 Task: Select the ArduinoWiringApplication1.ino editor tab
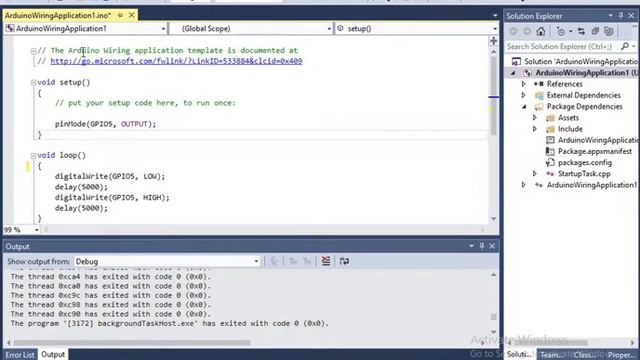tap(58, 16)
